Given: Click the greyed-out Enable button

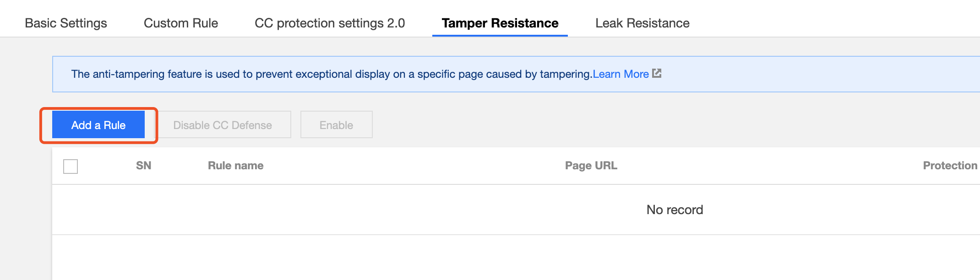Looking at the screenshot, I should point(337,125).
